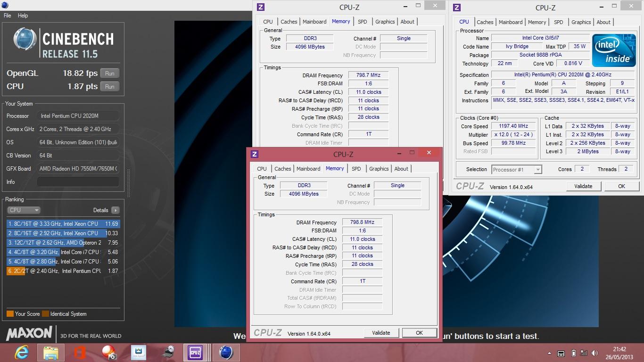This screenshot has width=644, height=362.
Task: Run the OpenGL benchmark test
Action: tap(110, 74)
